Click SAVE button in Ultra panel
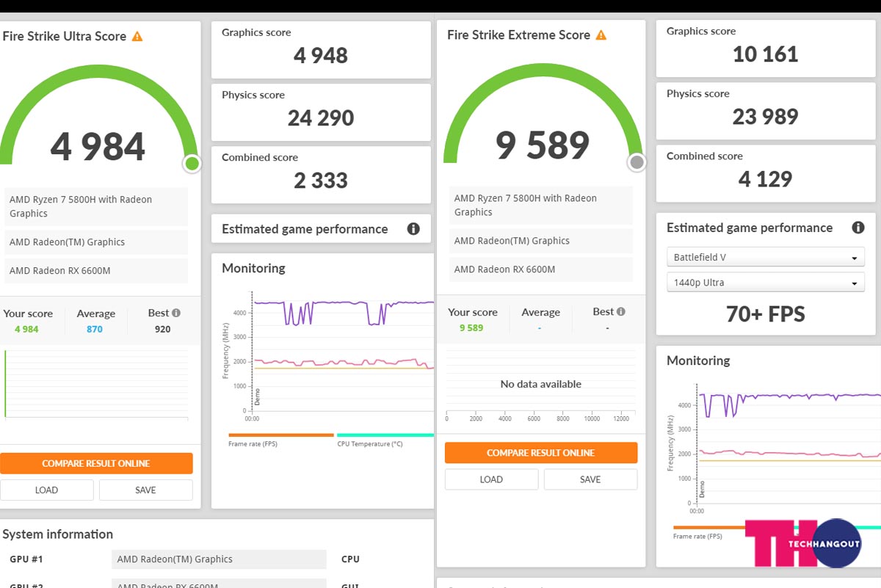 coord(146,490)
